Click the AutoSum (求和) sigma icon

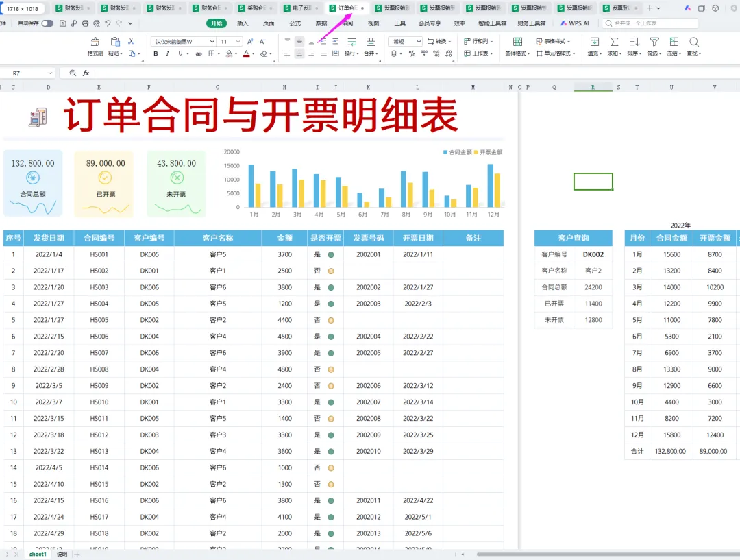click(x=615, y=42)
